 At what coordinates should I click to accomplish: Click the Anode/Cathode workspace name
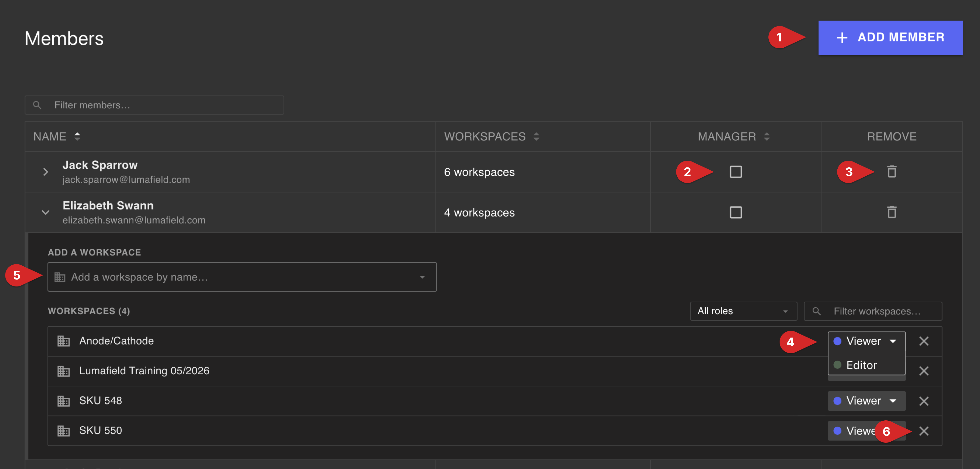coord(116,341)
